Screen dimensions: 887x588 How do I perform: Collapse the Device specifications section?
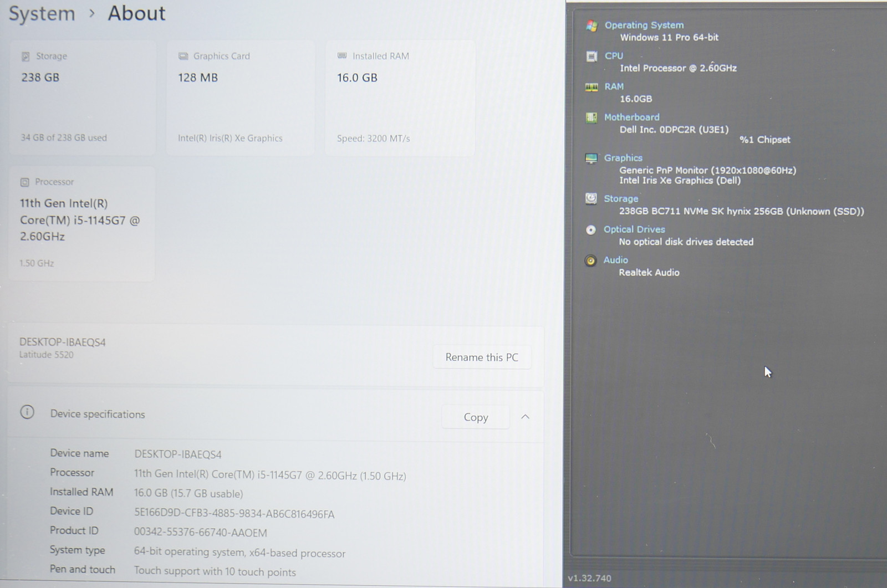[x=525, y=417]
